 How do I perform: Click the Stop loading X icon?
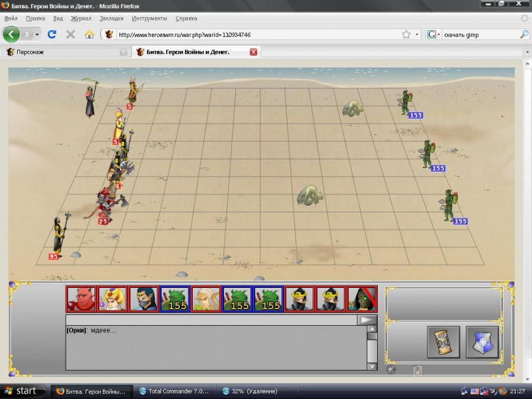70,34
